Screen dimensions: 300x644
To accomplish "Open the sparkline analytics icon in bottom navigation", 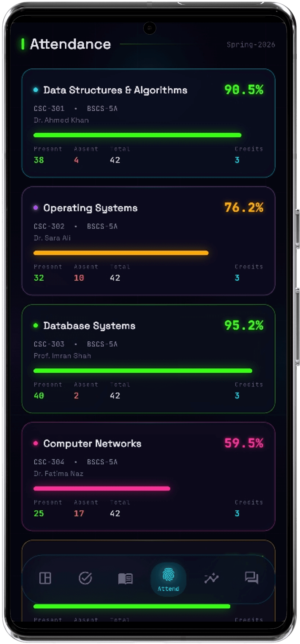I will point(211,578).
